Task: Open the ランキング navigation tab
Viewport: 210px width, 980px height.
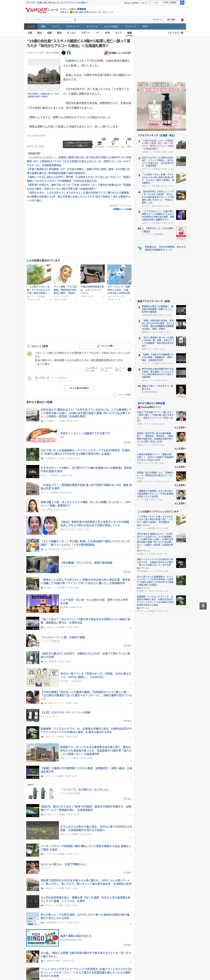Action: click(130, 27)
